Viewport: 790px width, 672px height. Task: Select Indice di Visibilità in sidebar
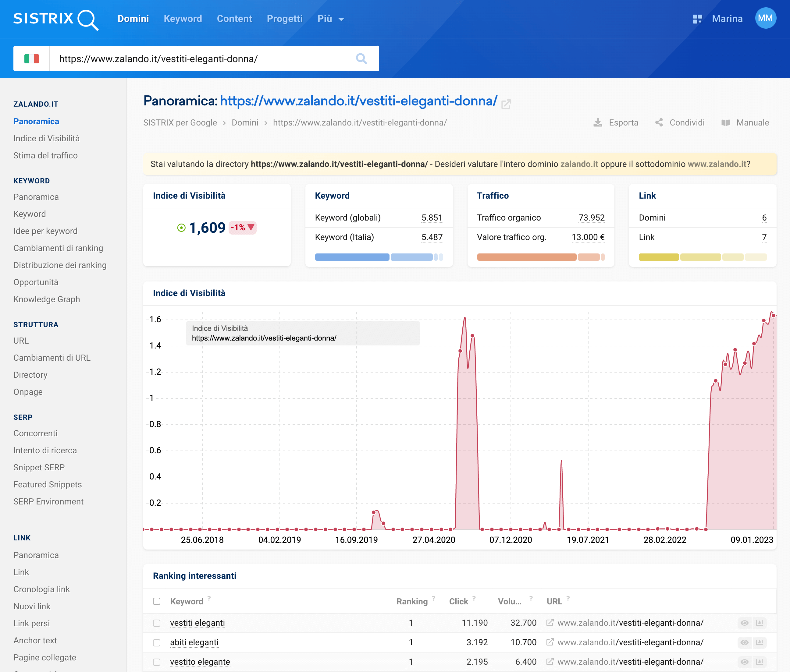pos(47,138)
